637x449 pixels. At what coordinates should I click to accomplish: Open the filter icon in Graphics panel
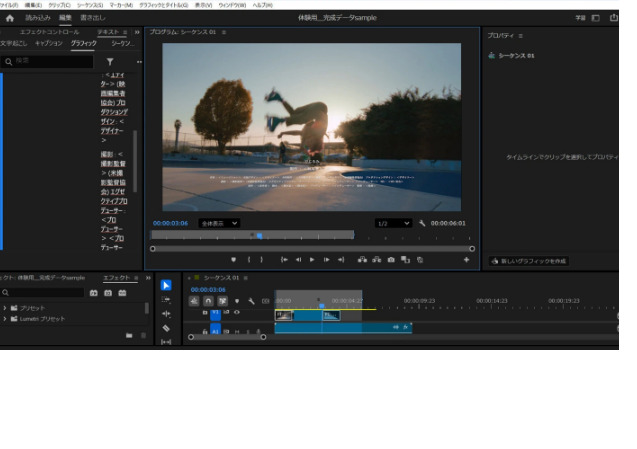110,62
